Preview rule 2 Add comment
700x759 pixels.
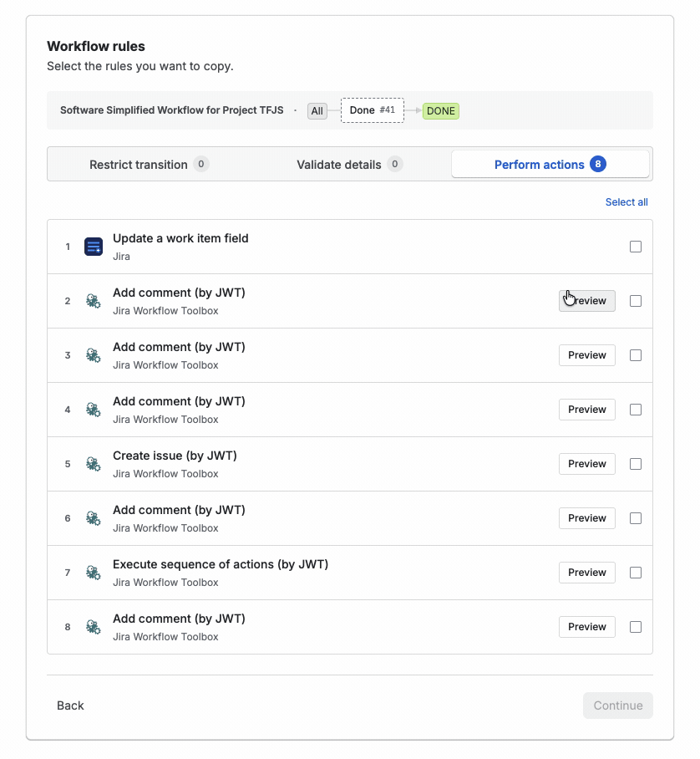pos(586,301)
